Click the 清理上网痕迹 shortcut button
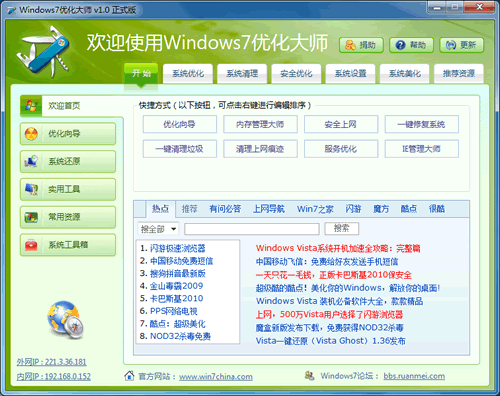The height and width of the screenshot is (396, 500). [x=260, y=149]
